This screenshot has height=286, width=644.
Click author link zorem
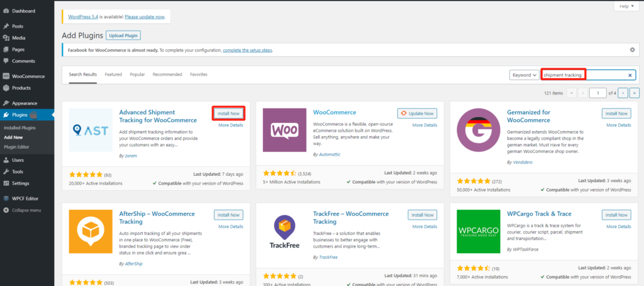pos(131,156)
